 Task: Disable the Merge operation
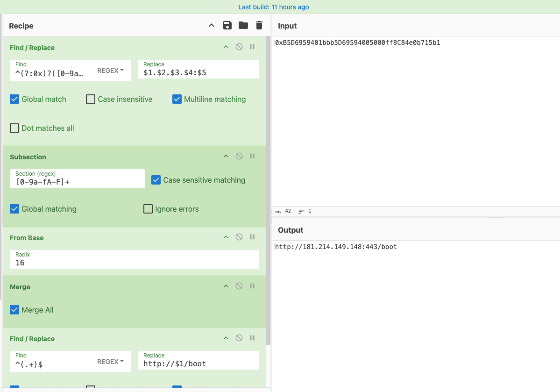[x=239, y=286]
